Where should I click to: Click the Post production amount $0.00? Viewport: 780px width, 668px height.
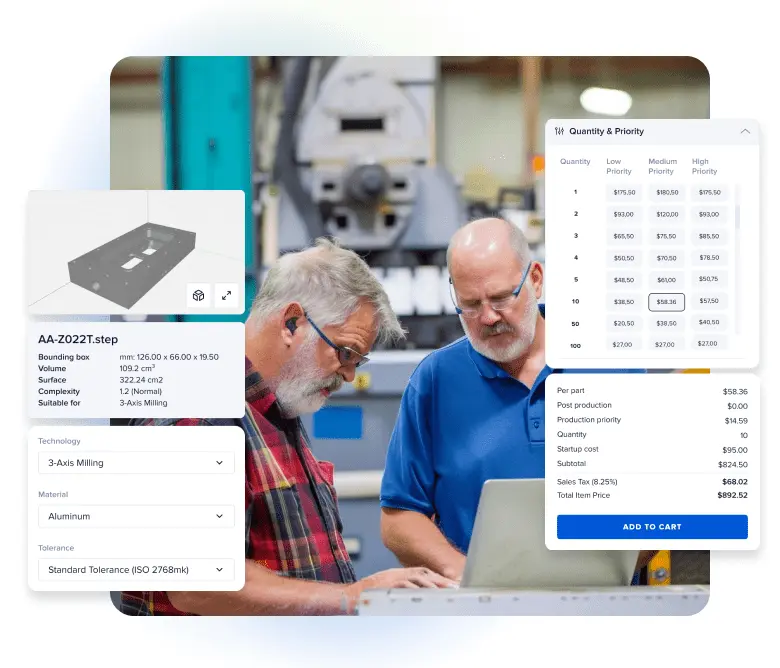click(x=737, y=406)
